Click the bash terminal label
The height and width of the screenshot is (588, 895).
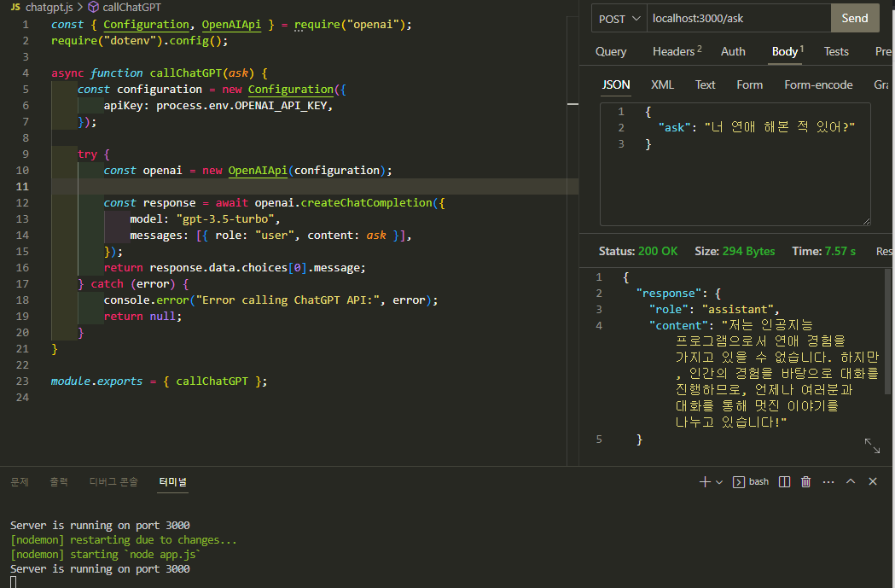coord(758,482)
